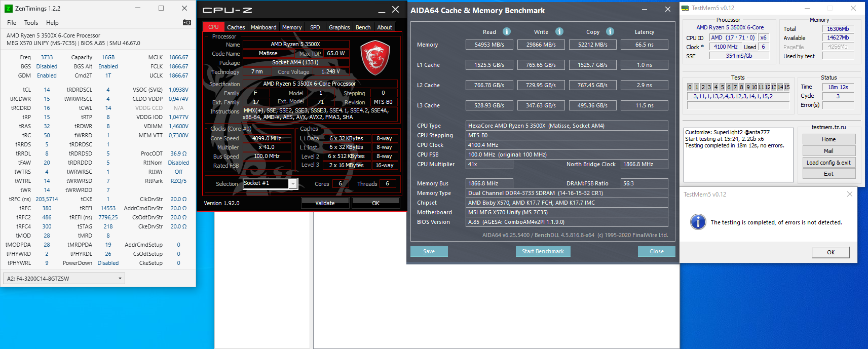Image resolution: width=868 pixels, height=349 pixels.
Task: Open the About tab in CPU-Z
Action: (385, 27)
